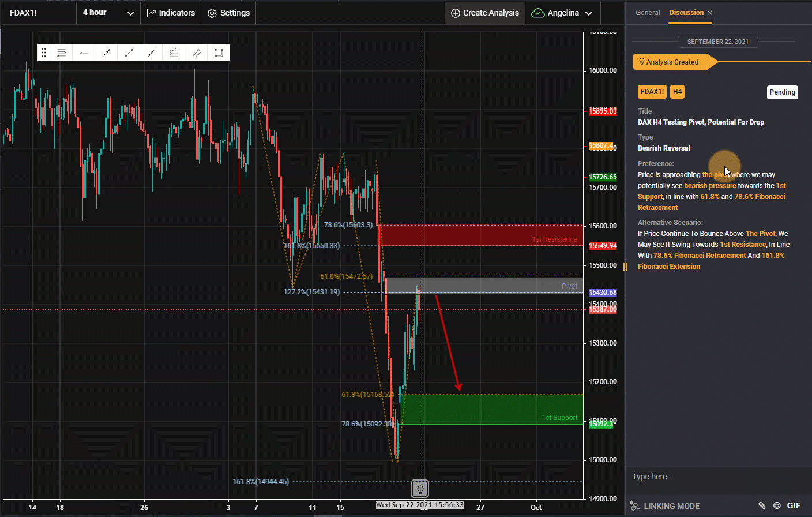
Task: Click the 'the pivot' link in Preference
Action: [x=716, y=175]
